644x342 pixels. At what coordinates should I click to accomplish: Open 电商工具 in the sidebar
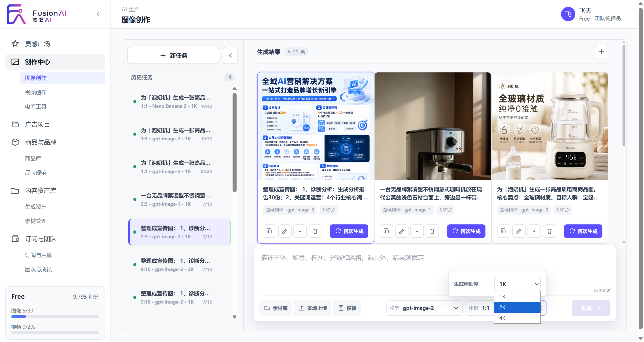tap(62, 106)
